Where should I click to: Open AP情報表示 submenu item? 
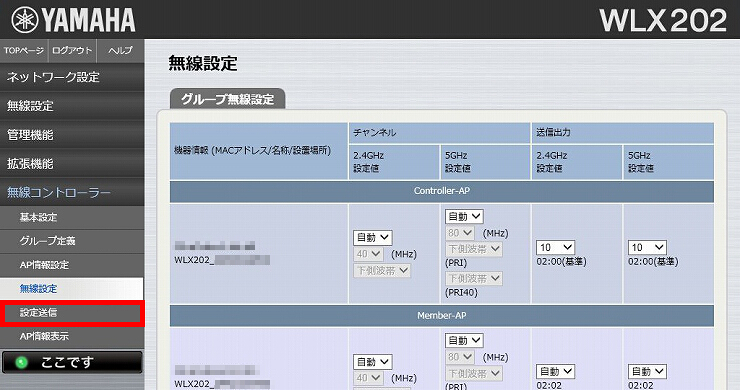[72, 336]
